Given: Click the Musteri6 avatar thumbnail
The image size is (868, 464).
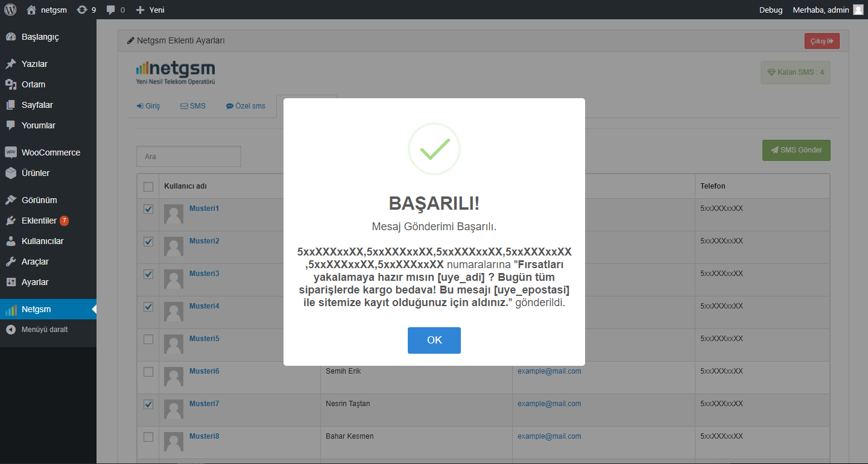Looking at the screenshot, I should [x=174, y=377].
